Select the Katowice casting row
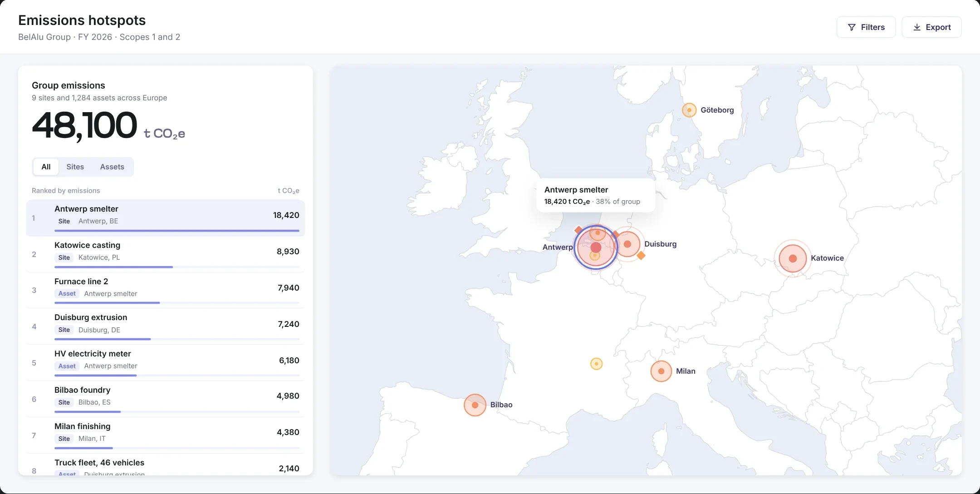Viewport: 980px width, 494px height. coord(166,254)
